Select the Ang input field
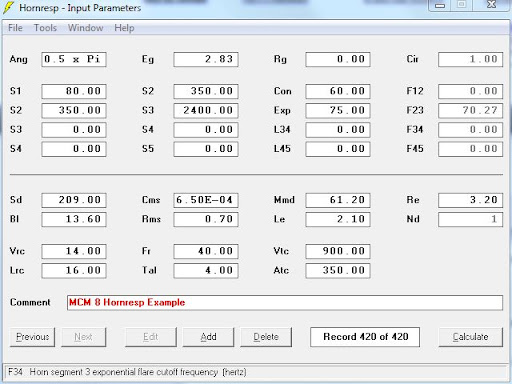Screen dimensions: 512x384 coord(74,59)
